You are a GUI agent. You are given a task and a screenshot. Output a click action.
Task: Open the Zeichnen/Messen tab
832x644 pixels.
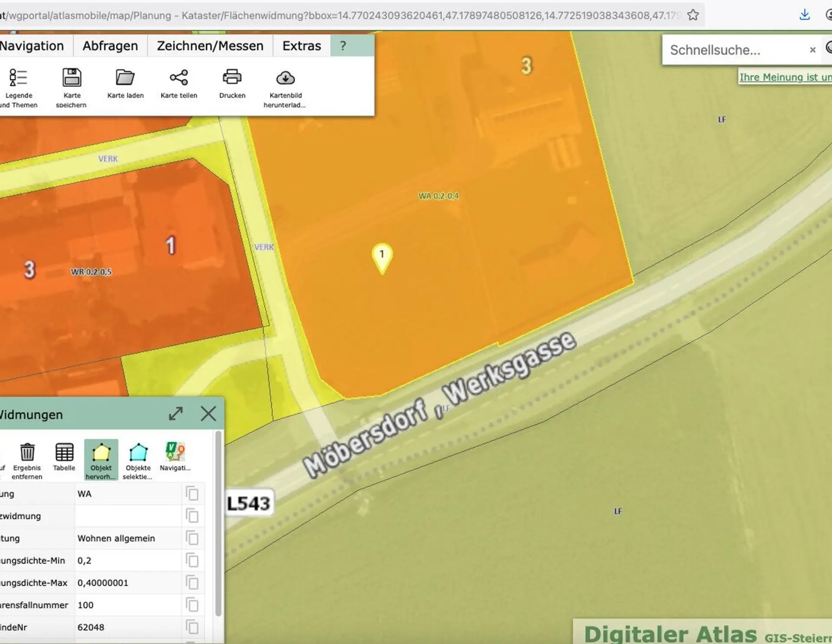(210, 46)
